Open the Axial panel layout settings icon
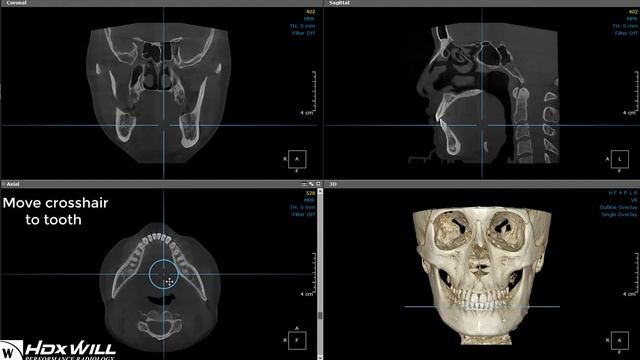The height and width of the screenshot is (360, 640). tap(304, 184)
